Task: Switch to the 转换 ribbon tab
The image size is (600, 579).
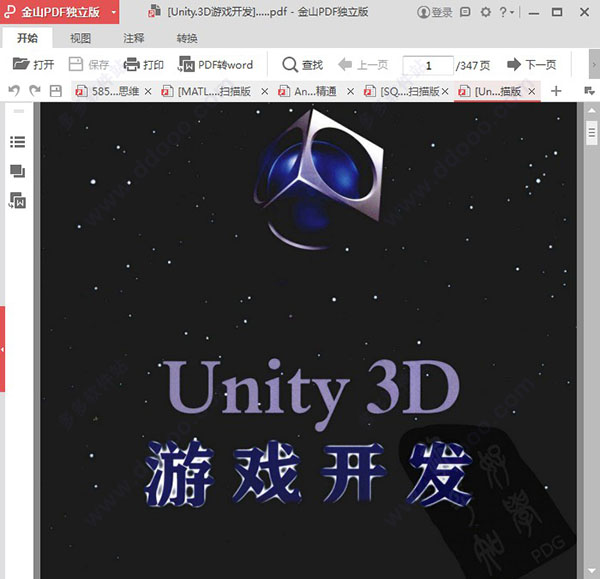Action: click(x=187, y=38)
